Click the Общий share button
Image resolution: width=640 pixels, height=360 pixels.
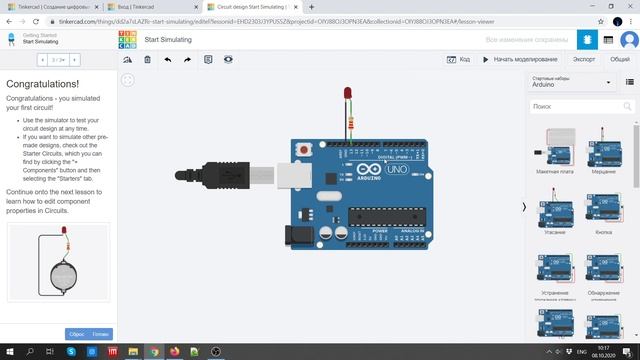(620, 60)
